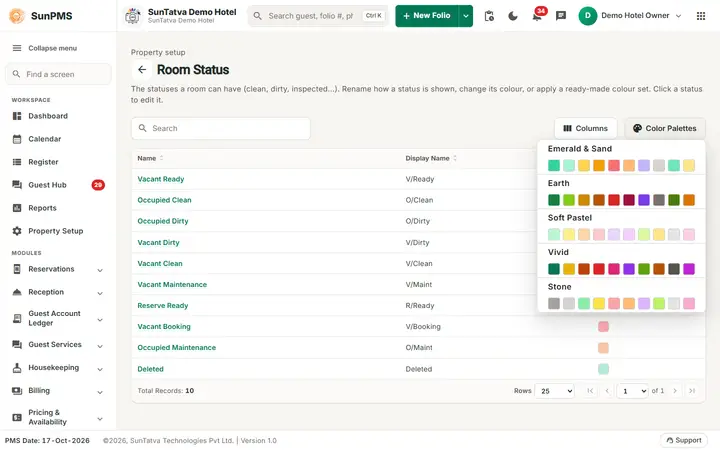This screenshot has height=450, width=720.
Task: Click the SunTatva Demo Hotel property logo
Action: [133, 16]
